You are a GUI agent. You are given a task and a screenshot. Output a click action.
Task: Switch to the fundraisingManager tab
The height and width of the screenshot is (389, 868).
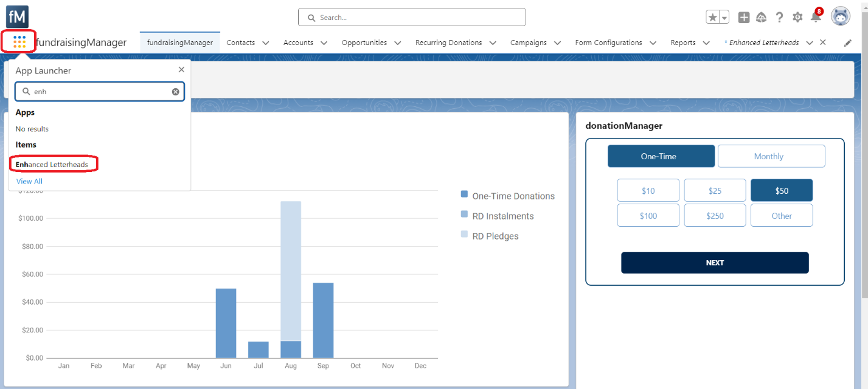[x=180, y=43]
